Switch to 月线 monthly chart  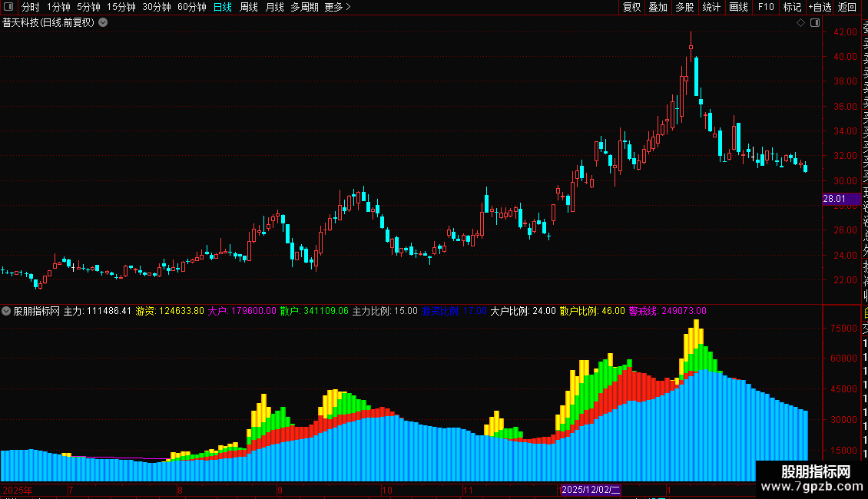(274, 7)
